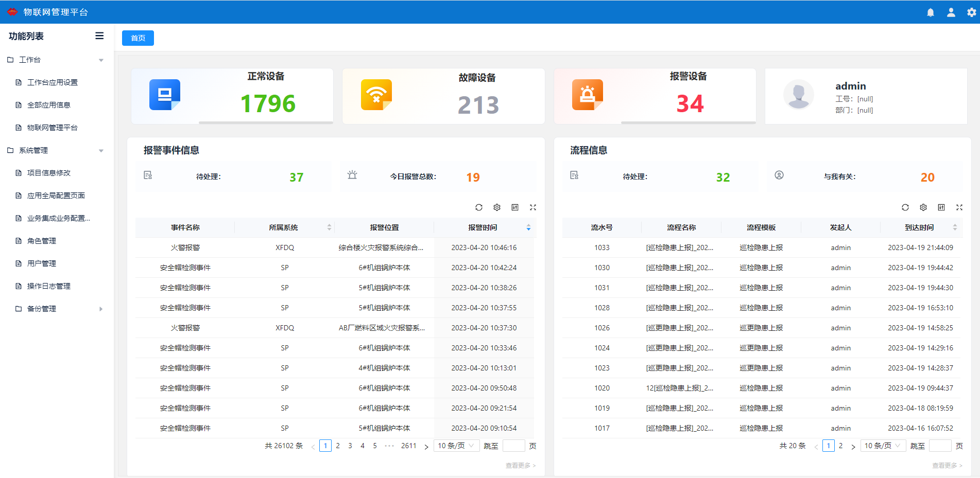Refresh the process info table
Viewport: 980px width, 478px height.
pos(905,207)
